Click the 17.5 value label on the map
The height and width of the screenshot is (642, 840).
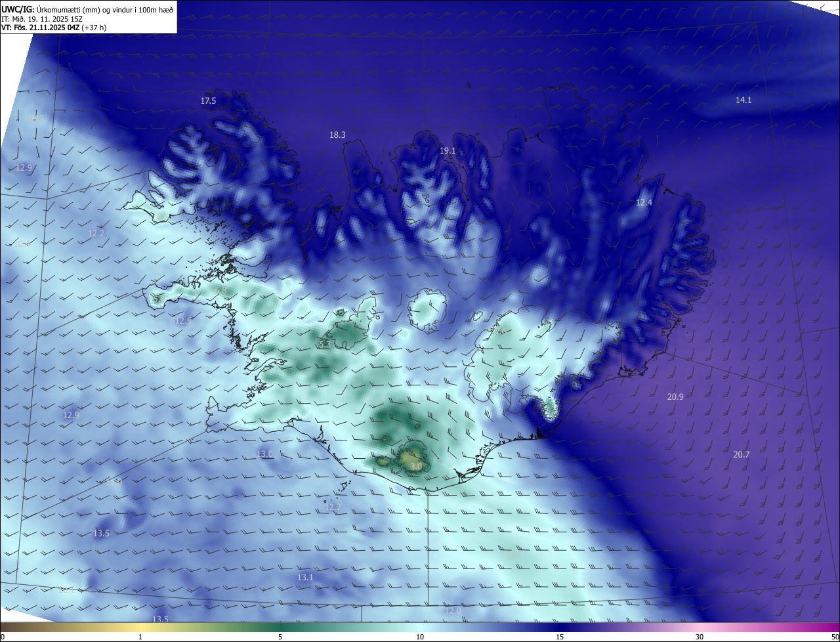[208, 100]
